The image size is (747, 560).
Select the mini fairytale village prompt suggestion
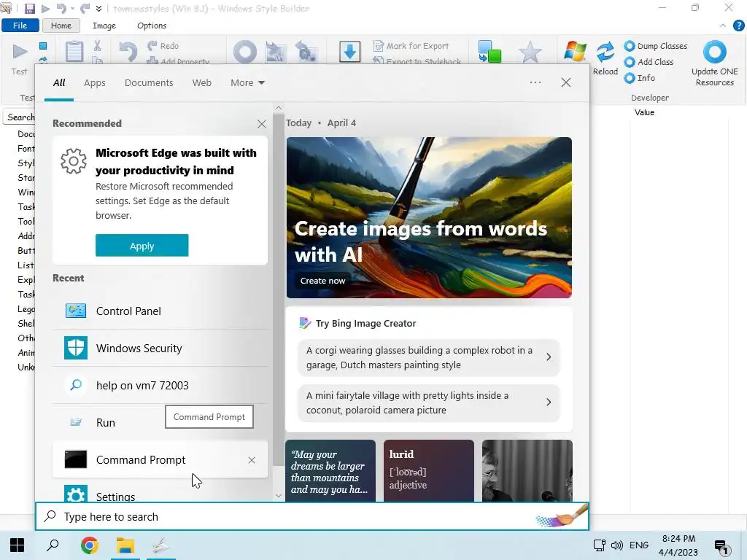pyautogui.click(x=428, y=402)
